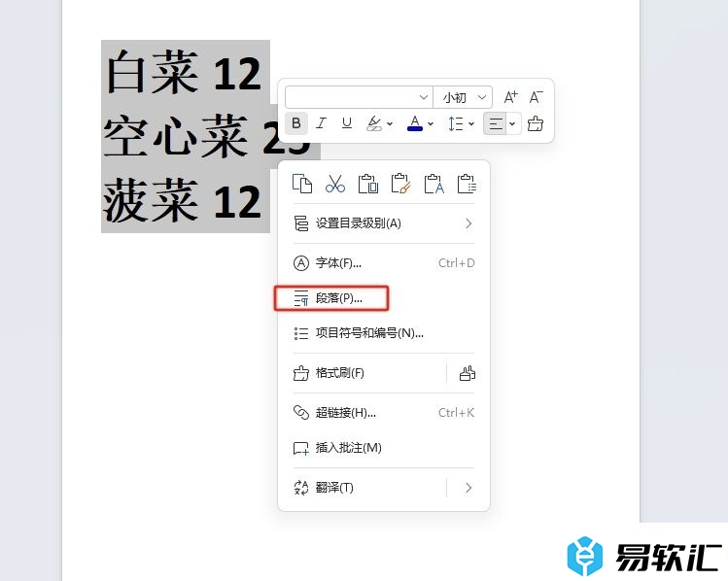Click the text line 白菜 12

(185, 73)
